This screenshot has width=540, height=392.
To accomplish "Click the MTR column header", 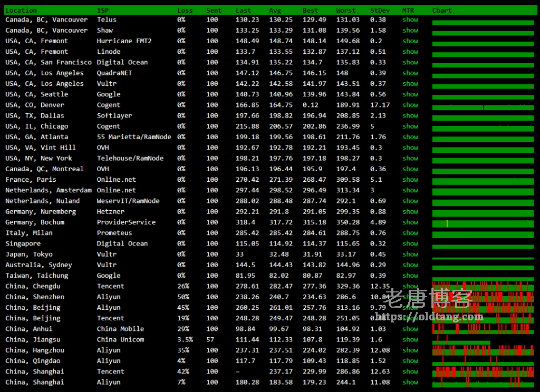I will pyautogui.click(x=408, y=11).
